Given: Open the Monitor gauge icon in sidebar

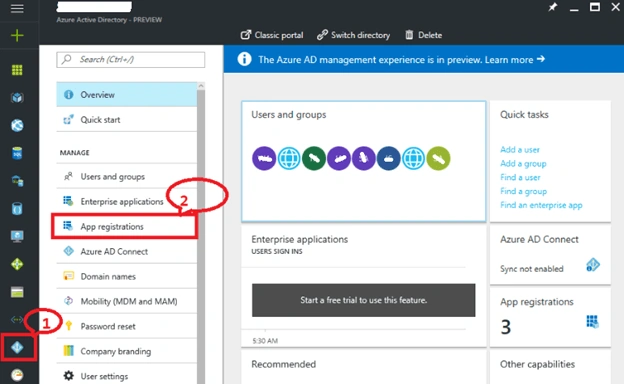Looking at the screenshot, I should (x=17, y=375).
